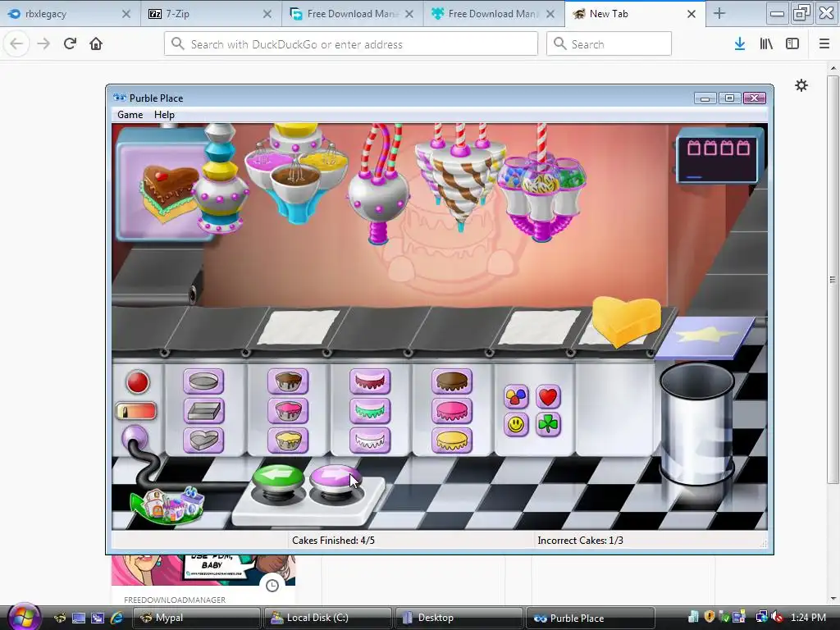Image resolution: width=840 pixels, height=630 pixels.
Task: Focus the browser Search box
Action: [x=609, y=44]
